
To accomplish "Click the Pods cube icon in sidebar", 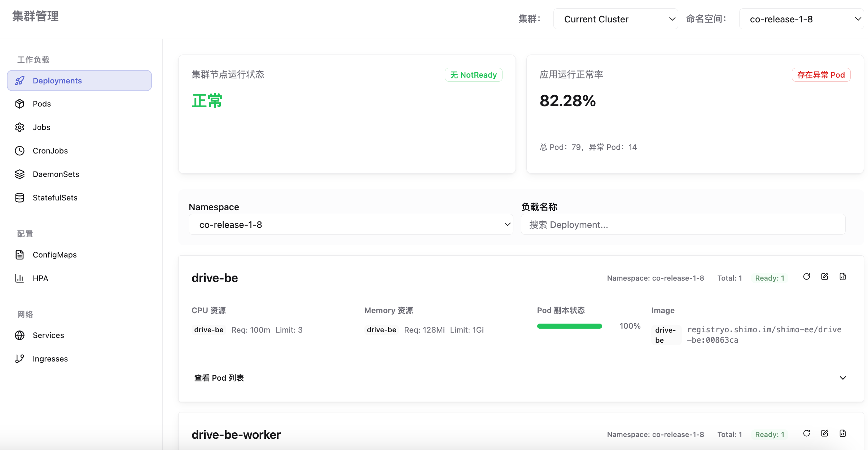I will (x=20, y=104).
